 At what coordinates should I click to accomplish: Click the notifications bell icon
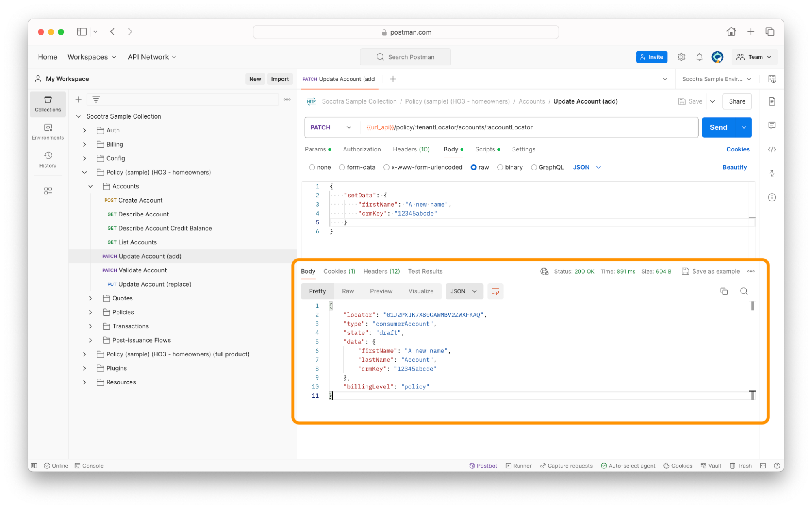tap(699, 57)
